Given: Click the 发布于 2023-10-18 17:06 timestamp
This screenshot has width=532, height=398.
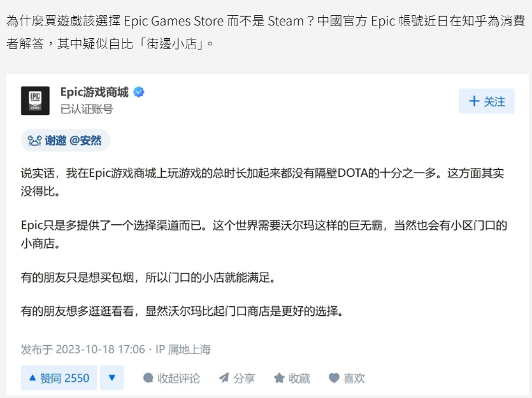Looking at the screenshot, I should pyautogui.click(x=83, y=349).
